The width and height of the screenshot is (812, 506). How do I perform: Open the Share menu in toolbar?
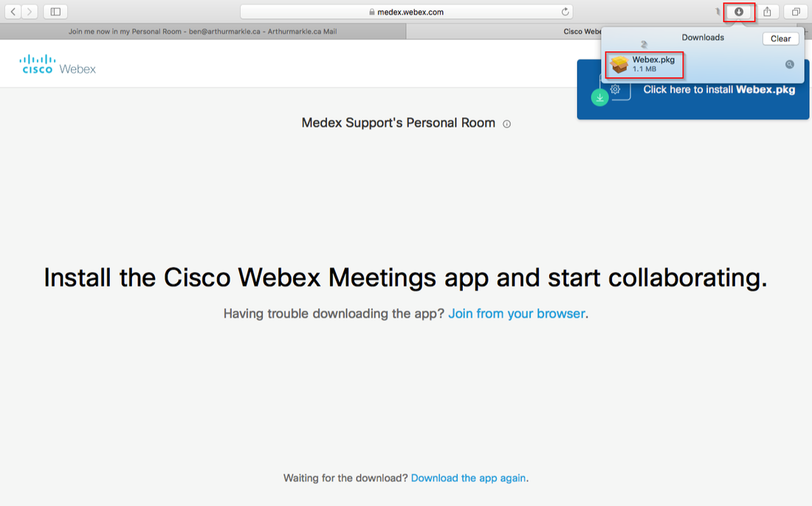[x=768, y=12]
